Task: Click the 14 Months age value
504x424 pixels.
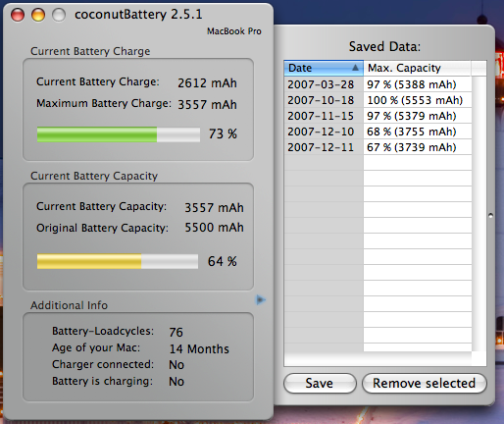Action: click(199, 349)
